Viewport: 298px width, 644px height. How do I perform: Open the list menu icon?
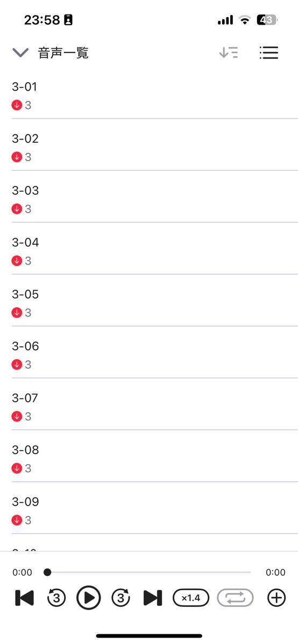pos(269,53)
